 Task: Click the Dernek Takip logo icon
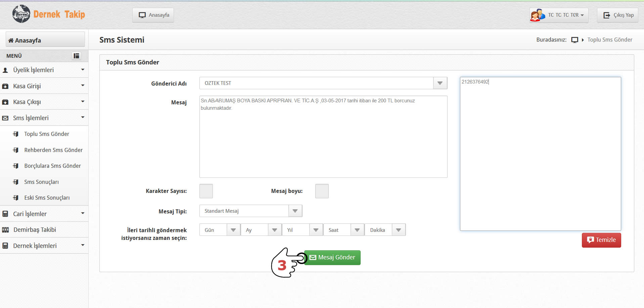[21, 14]
